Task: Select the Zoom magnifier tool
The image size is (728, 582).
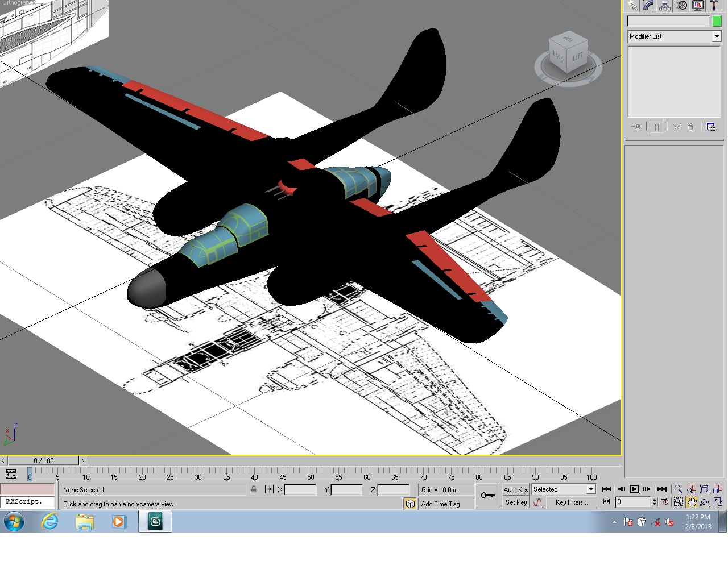Action: [x=678, y=489]
